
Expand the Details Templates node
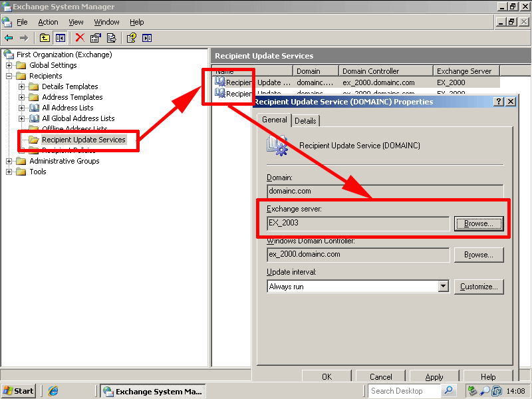[22, 86]
